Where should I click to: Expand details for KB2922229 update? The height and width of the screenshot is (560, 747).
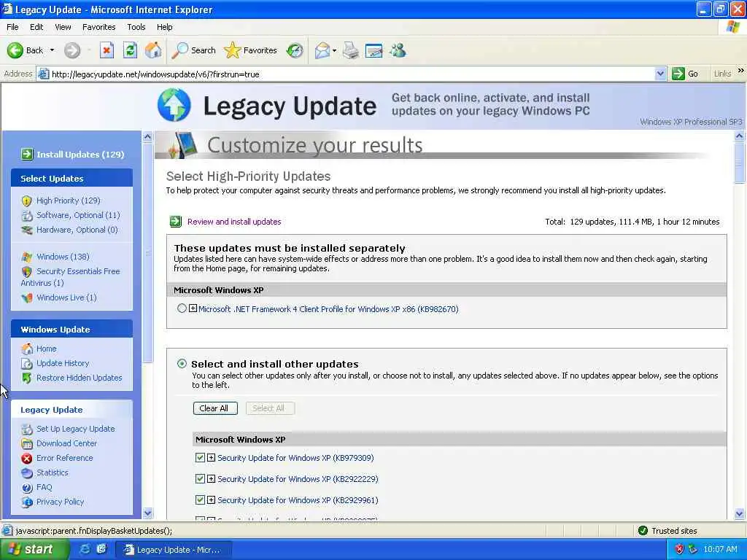[211, 478]
